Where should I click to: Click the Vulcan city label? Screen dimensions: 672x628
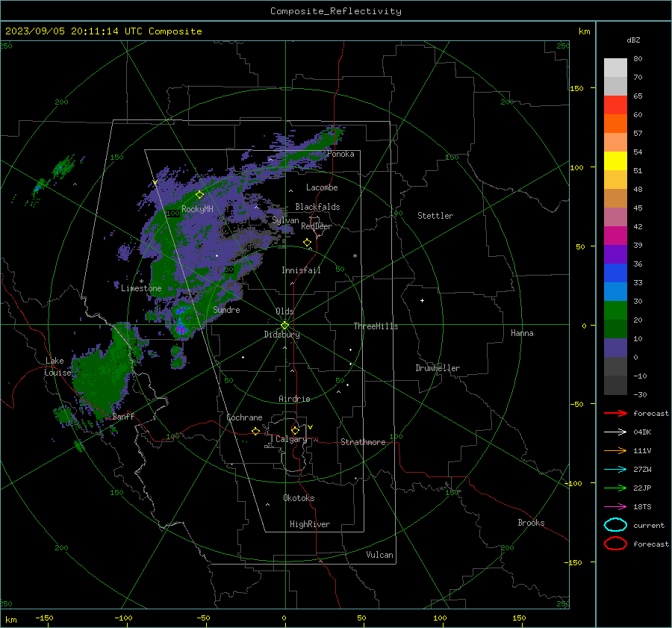coord(380,555)
